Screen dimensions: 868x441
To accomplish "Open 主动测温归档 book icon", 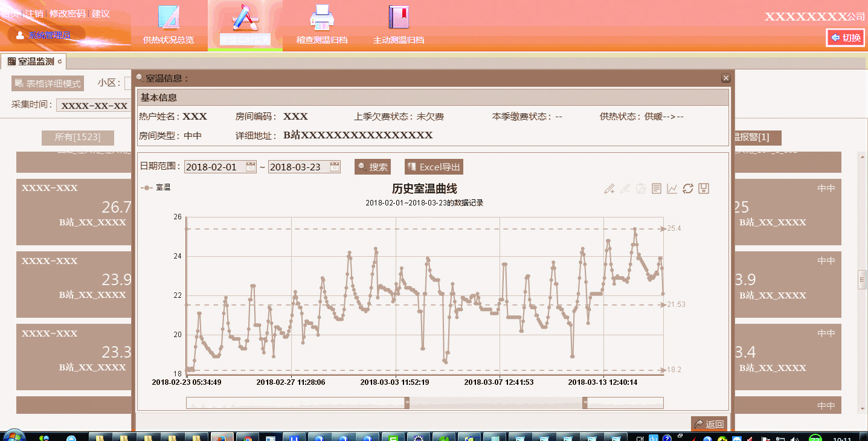I will (x=398, y=18).
